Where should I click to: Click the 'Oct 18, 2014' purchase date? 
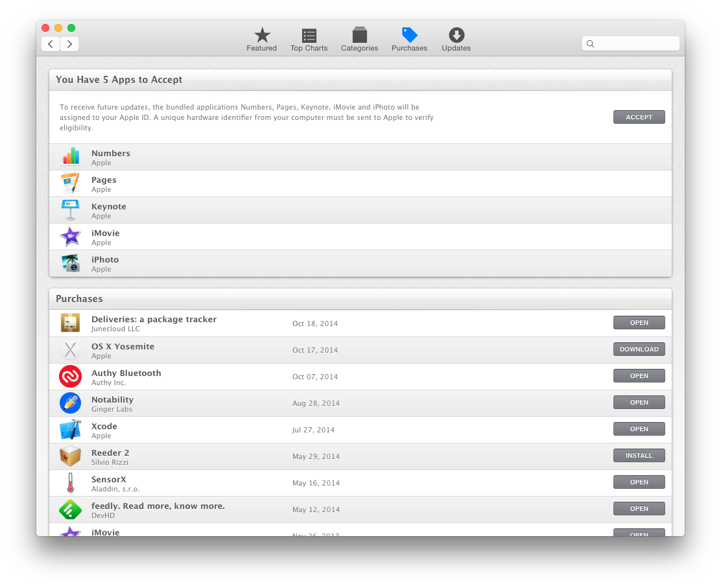(315, 323)
